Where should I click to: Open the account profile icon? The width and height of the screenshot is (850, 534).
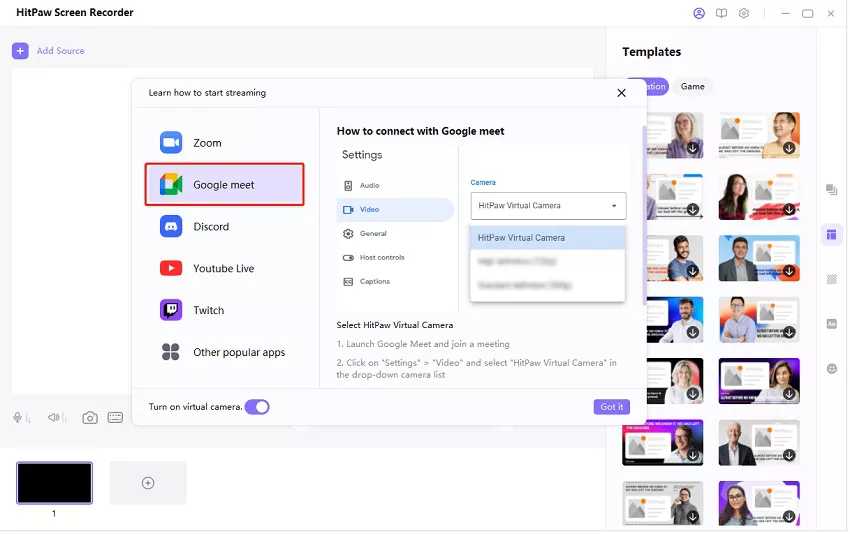tap(699, 13)
